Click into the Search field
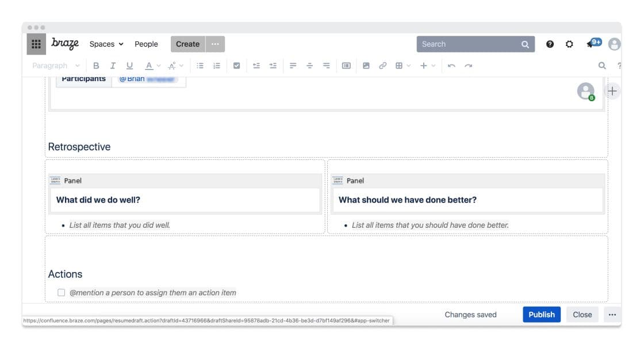This screenshot has width=644, height=348. (469, 44)
